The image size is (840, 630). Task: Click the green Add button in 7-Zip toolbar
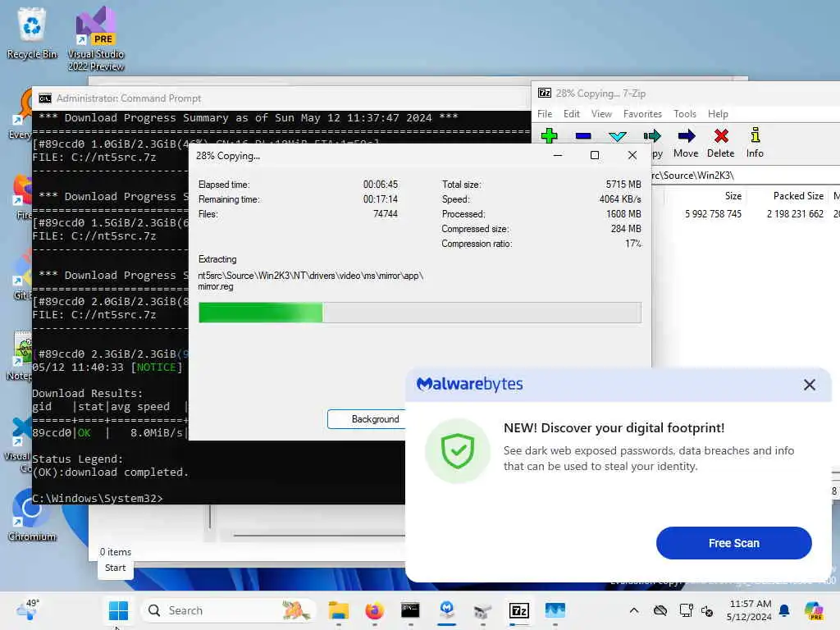(x=549, y=136)
